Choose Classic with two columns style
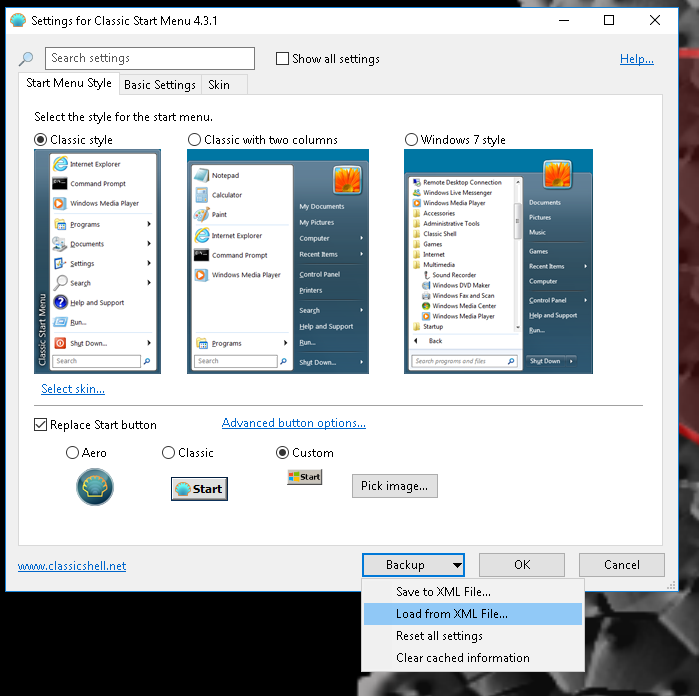 (194, 140)
